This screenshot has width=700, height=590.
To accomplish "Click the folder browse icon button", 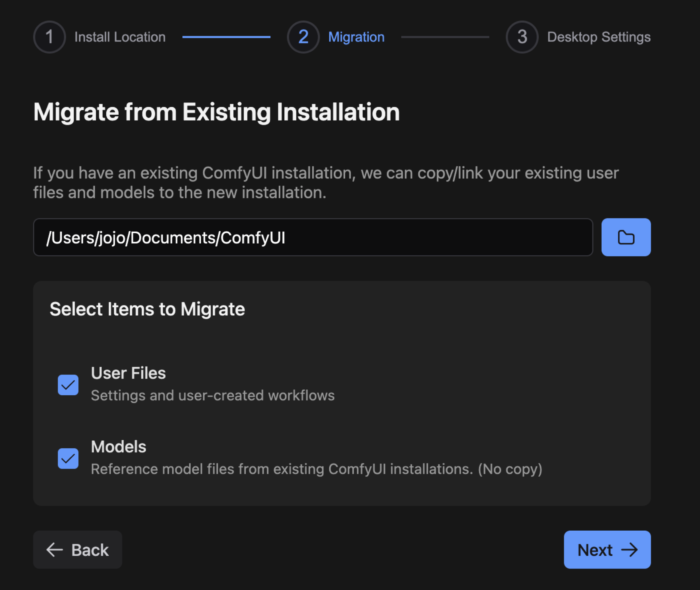I will click(x=626, y=237).
